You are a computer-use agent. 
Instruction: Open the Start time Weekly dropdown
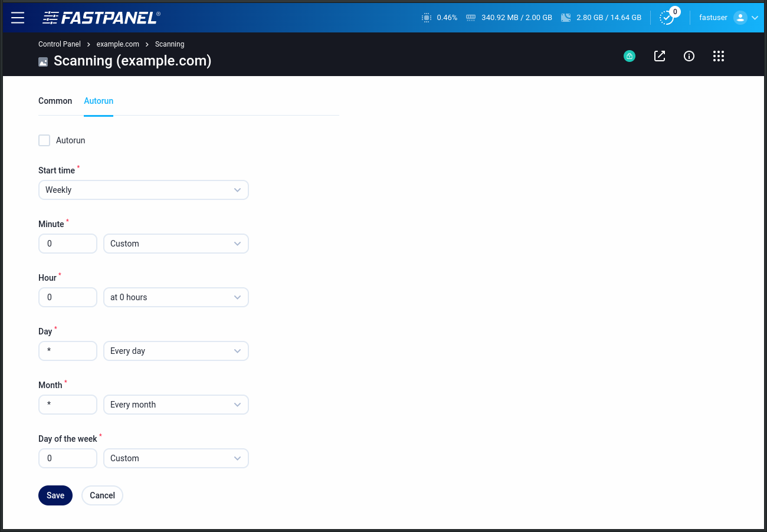(x=143, y=190)
